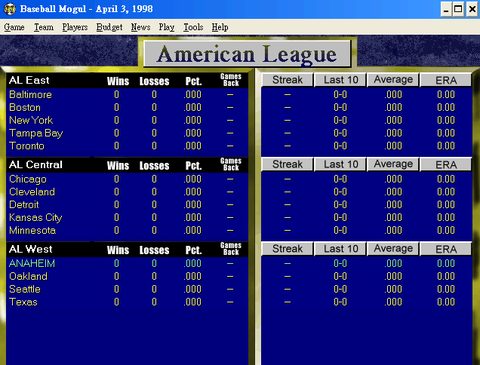Click AL West Average column header
This screenshot has height=365, width=480.
coord(393,249)
